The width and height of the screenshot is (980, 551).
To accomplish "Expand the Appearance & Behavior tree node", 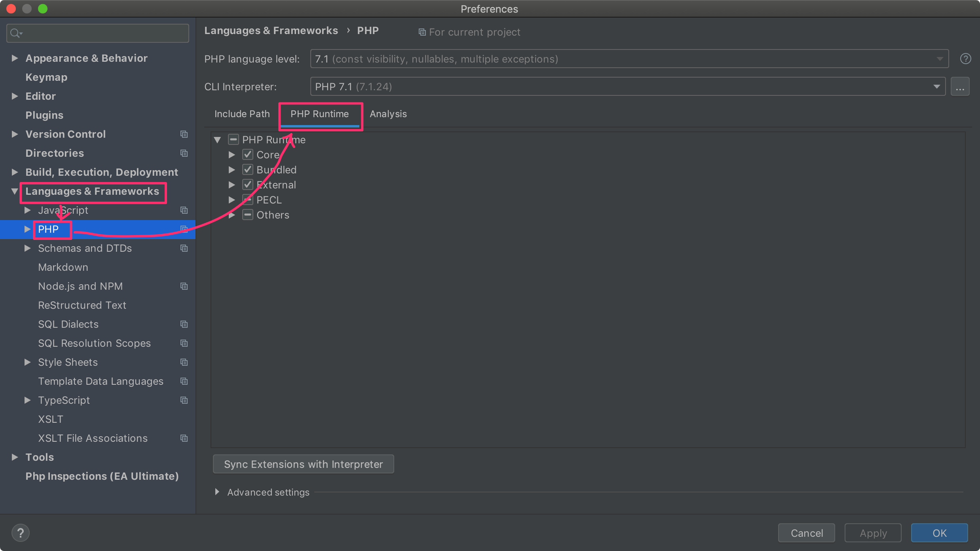I will tap(15, 58).
